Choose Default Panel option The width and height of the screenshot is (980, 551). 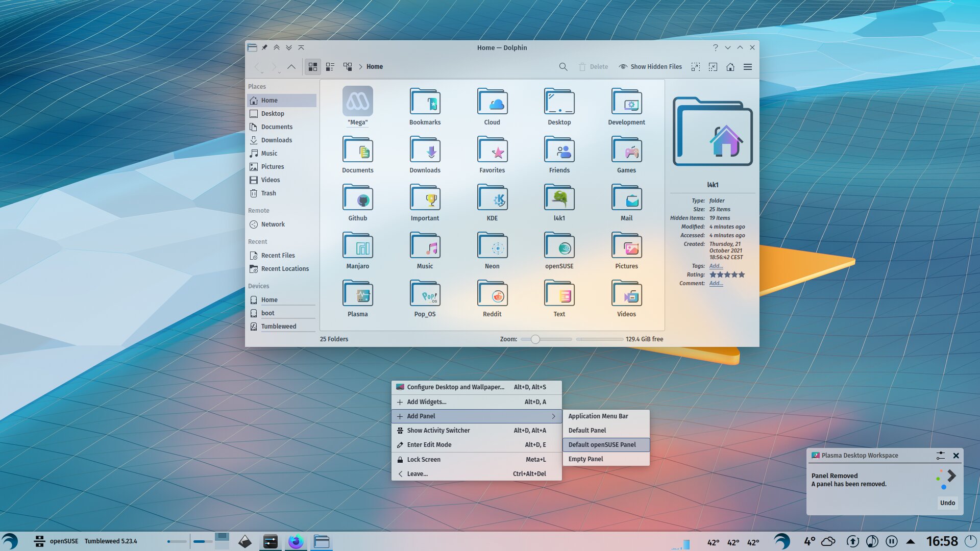point(606,431)
